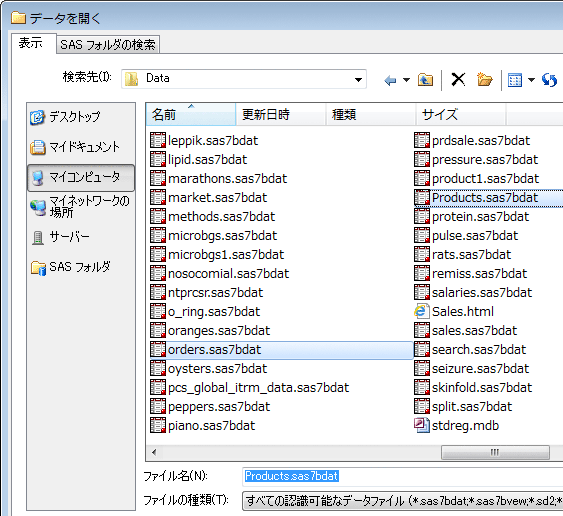Click the Delete (X) toolbar icon

(458, 79)
